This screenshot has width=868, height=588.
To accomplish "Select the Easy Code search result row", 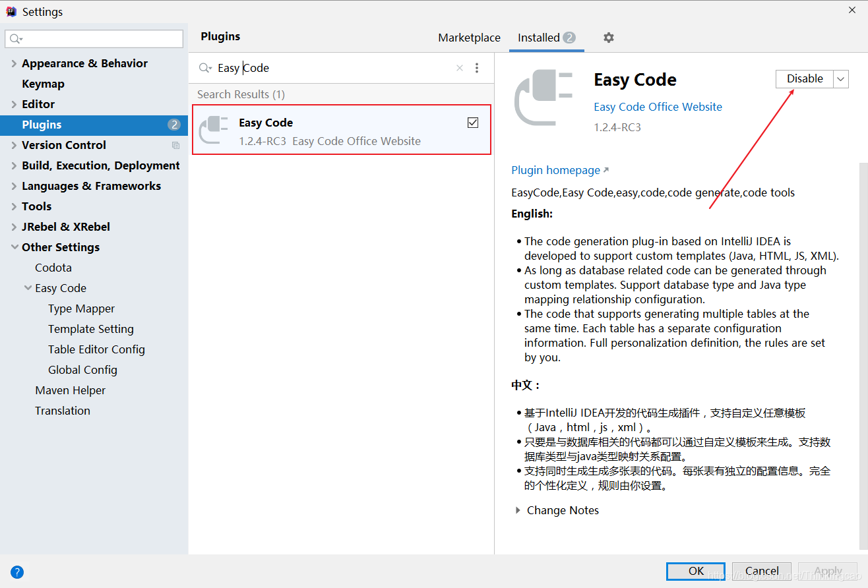I will (342, 130).
